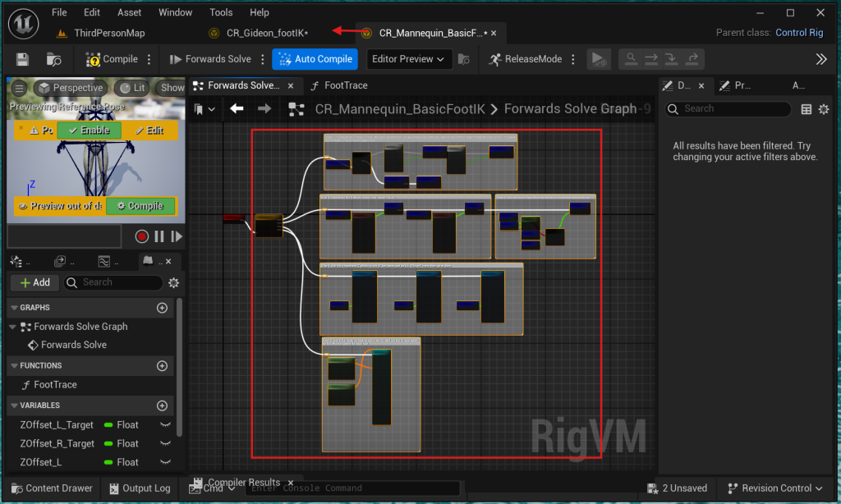Viewport: 841px width, 504px height.
Task: Open the graph bookmarks dropdown
Action: [205, 109]
